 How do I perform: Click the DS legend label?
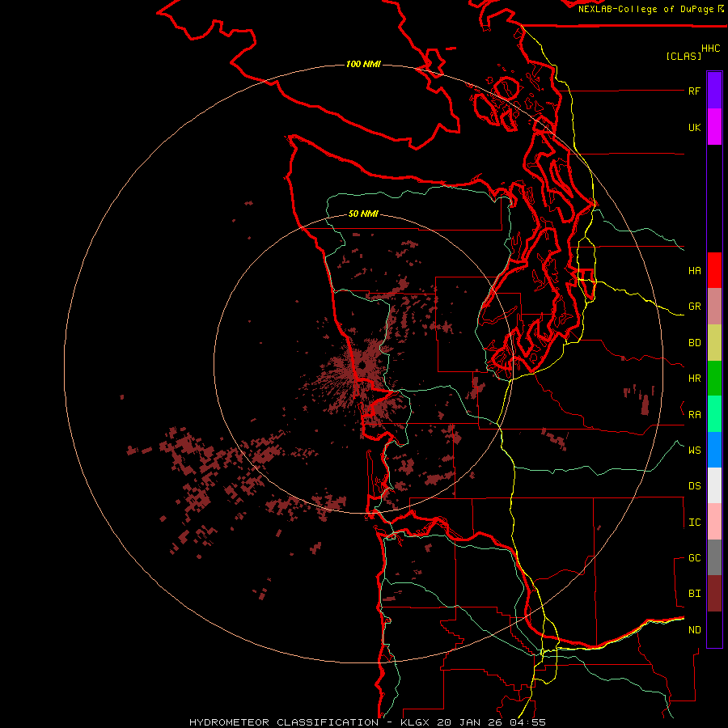694,485
